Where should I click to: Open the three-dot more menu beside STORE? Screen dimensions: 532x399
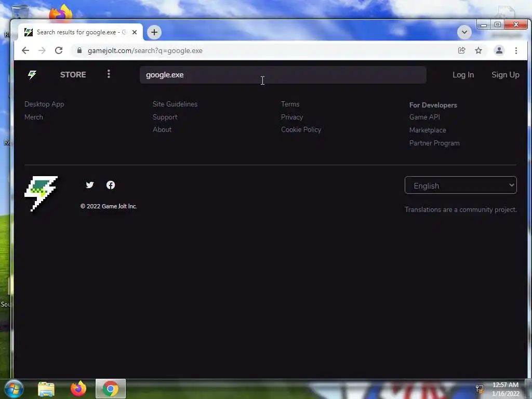click(109, 74)
